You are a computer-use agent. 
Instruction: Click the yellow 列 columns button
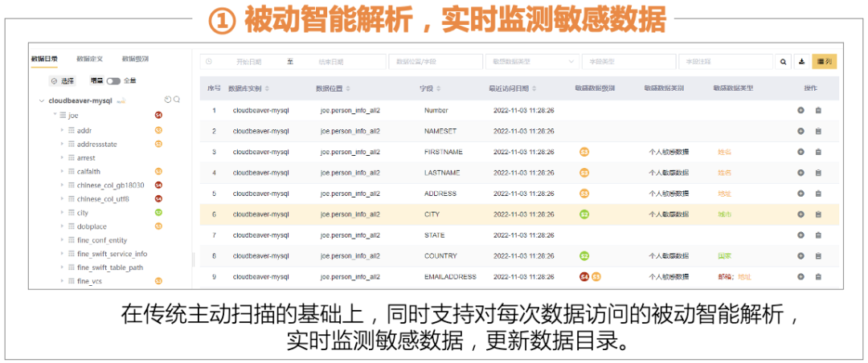click(x=825, y=61)
